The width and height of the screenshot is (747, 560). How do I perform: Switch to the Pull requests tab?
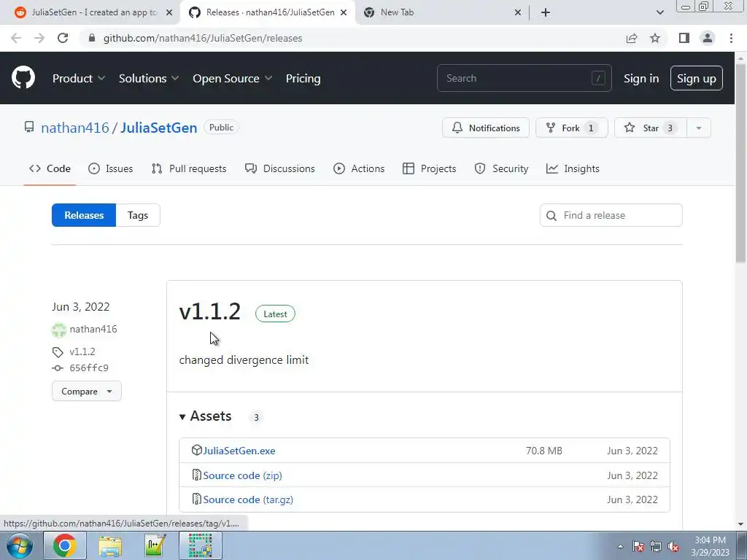(x=189, y=168)
